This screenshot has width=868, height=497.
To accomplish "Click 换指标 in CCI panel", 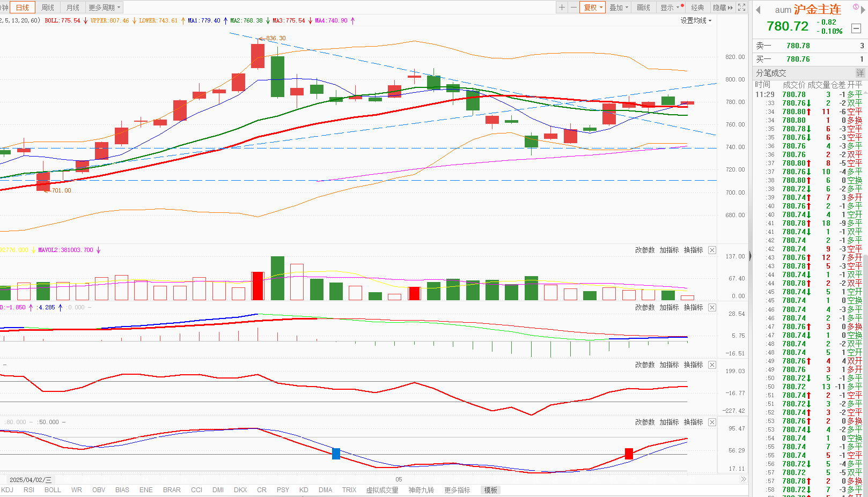I will (693, 365).
